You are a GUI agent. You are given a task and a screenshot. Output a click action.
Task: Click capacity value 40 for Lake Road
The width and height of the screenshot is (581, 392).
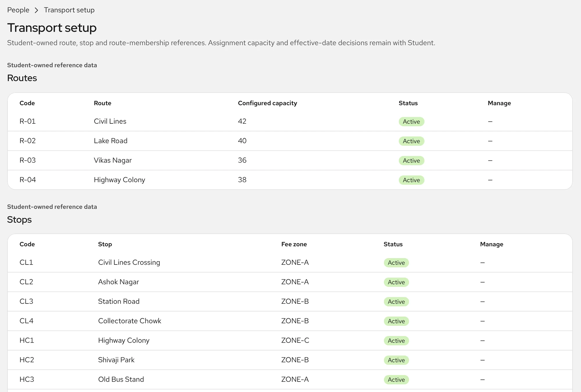click(x=242, y=141)
